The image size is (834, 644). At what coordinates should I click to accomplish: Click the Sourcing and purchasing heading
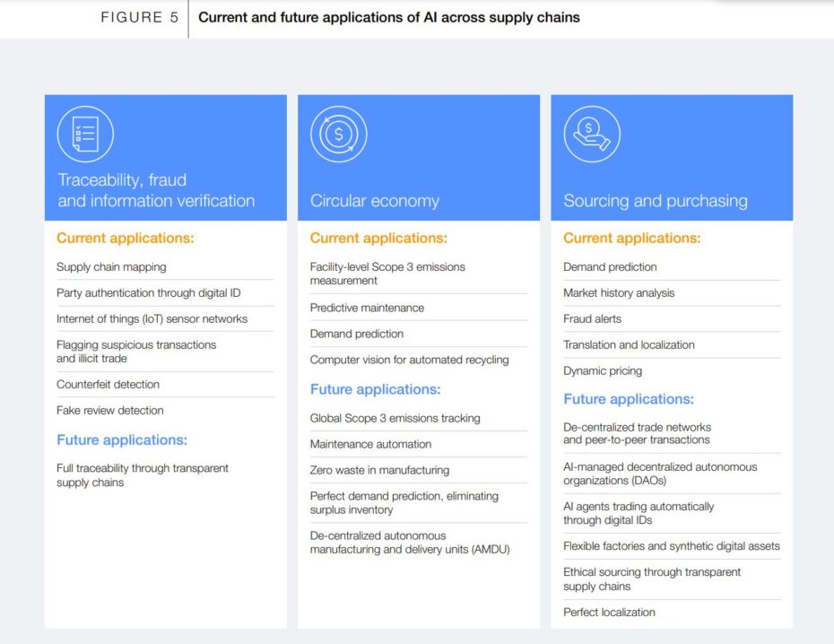[x=656, y=201]
